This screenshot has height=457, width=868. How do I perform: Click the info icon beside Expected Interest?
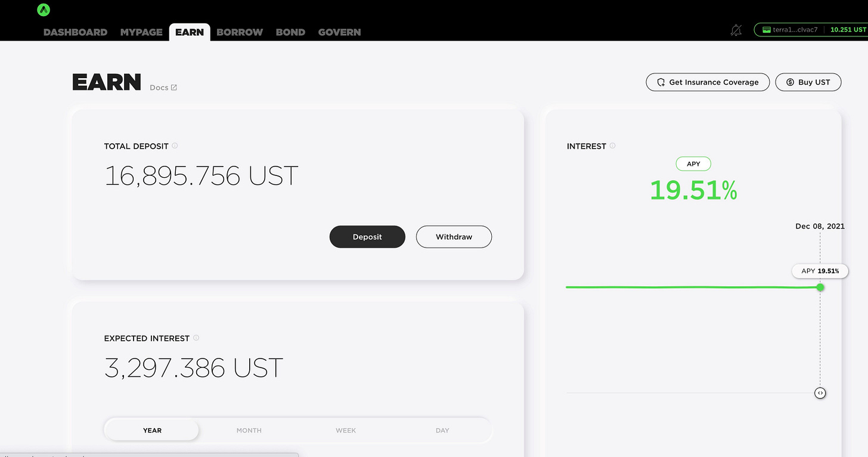click(196, 338)
